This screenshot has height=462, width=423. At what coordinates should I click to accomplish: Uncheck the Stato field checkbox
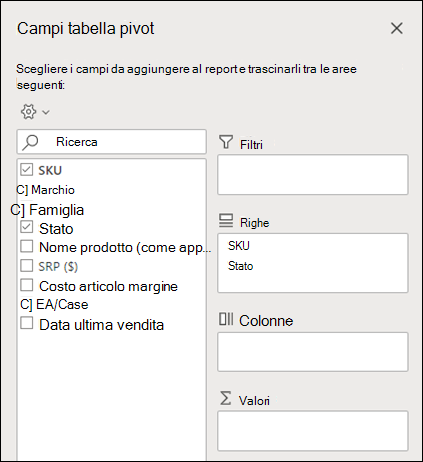[x=26, y=227]
